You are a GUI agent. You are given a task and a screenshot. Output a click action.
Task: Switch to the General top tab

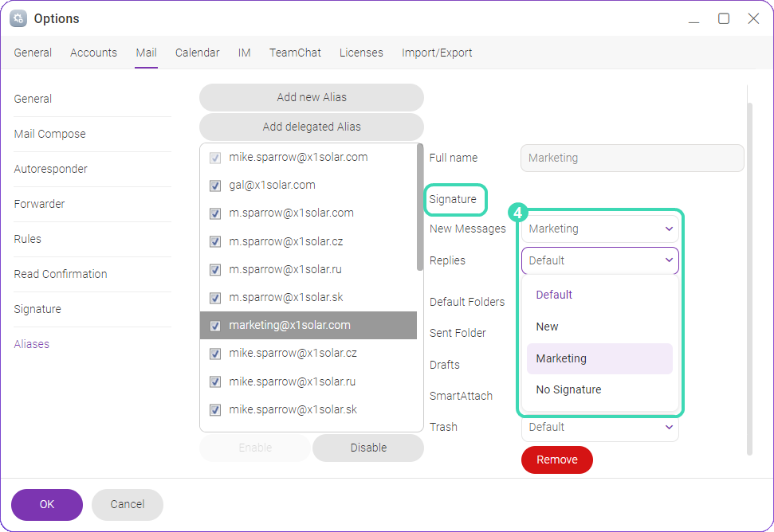coord(33,53)
